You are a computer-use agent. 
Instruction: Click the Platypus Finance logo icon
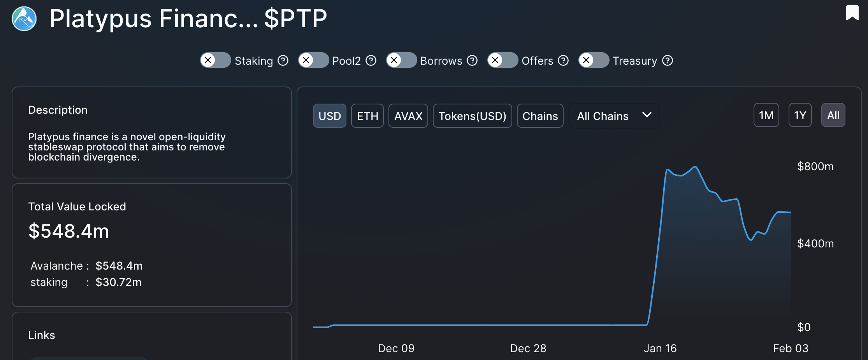click(x=24, y=19)
